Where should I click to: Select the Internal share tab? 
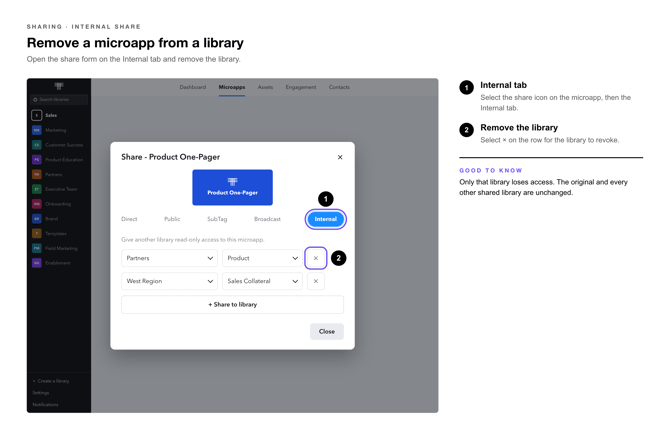point(326,219)
